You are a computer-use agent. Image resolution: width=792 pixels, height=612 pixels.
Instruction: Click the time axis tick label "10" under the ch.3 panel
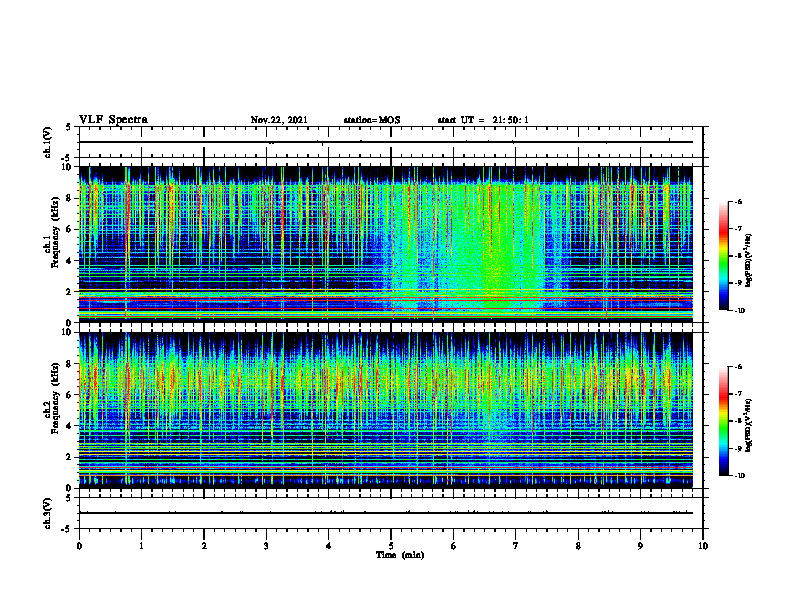[703, 546]
